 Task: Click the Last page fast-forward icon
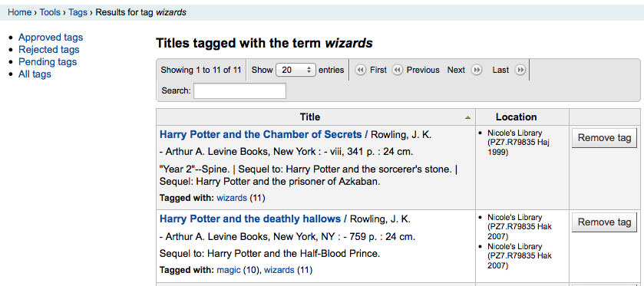[x=520, y=71]
